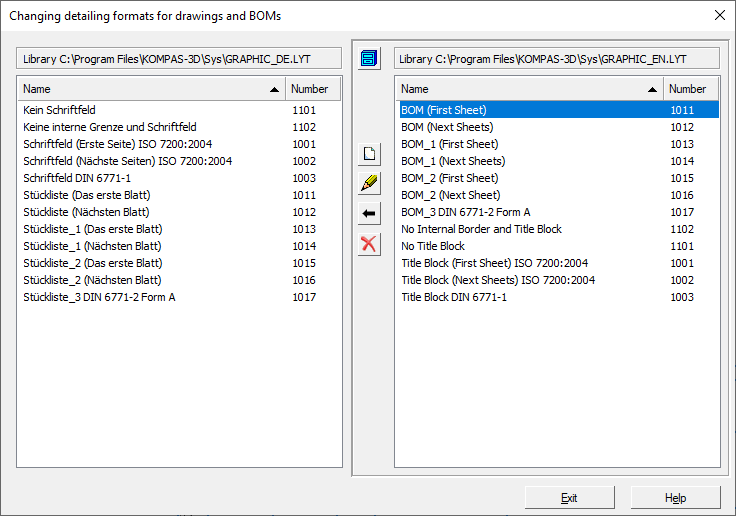Click the red X delete icon
The image size is (736, 516).
tap(370, 244)
